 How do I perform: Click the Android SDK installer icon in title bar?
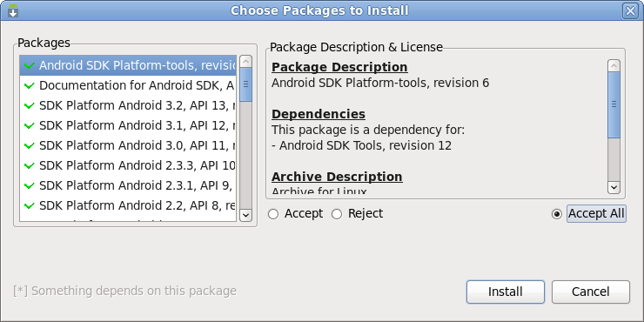(x=13, y=10)
